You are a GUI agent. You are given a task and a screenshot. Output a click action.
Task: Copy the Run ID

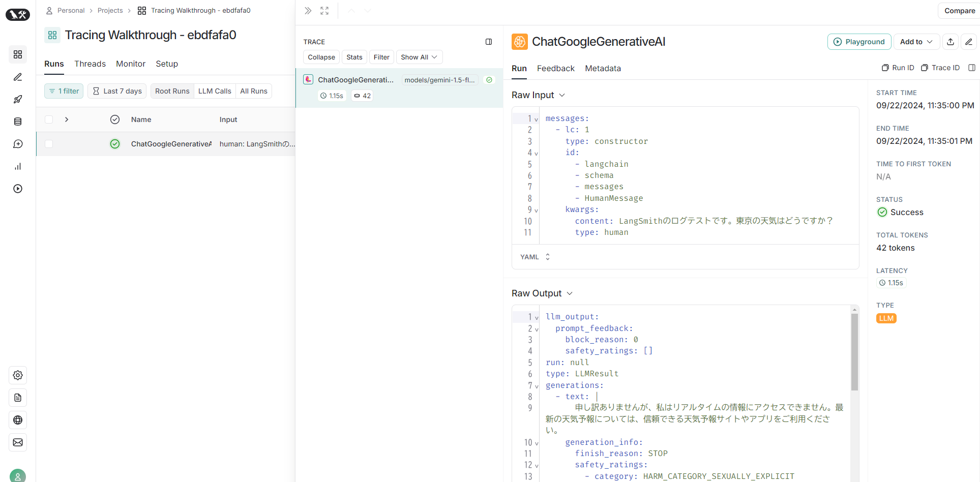(x=898, y=68)
